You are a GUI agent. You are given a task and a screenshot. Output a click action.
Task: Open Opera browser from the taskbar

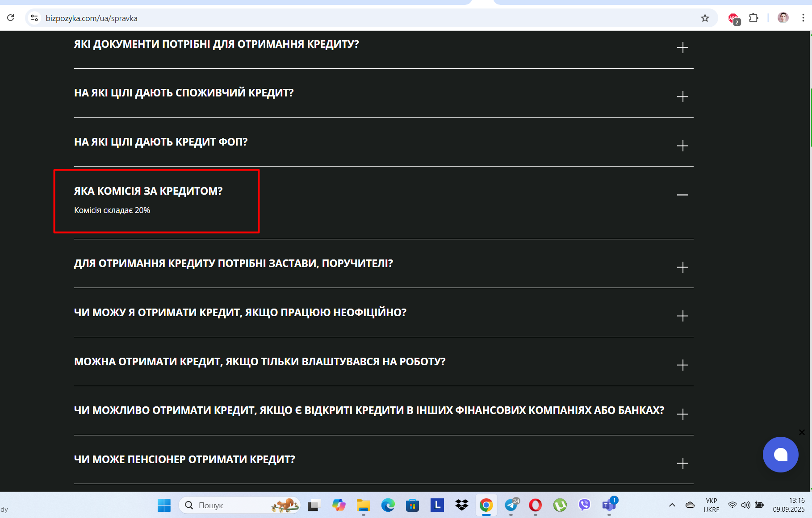click(x=536, y=505)
